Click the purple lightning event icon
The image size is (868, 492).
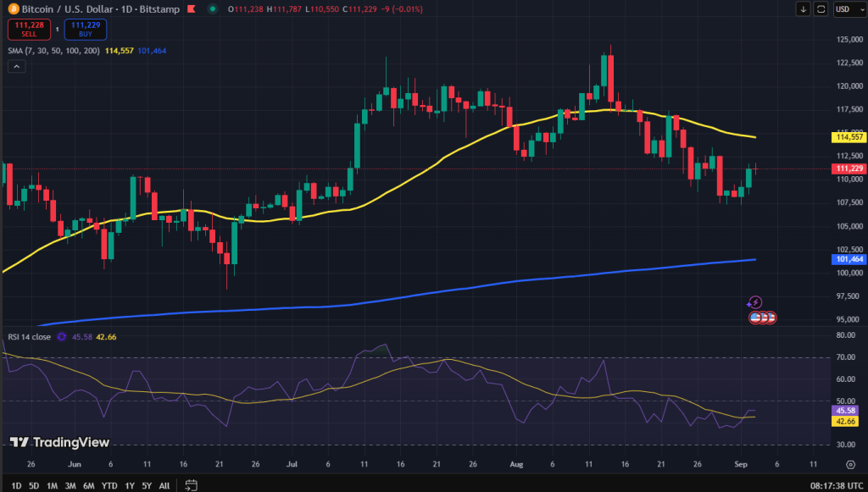(x=754, y=302)
